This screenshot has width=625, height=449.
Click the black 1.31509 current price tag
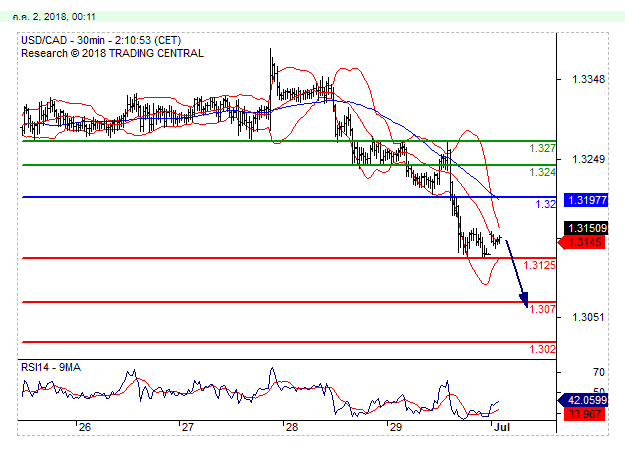(x=586, y=228)
